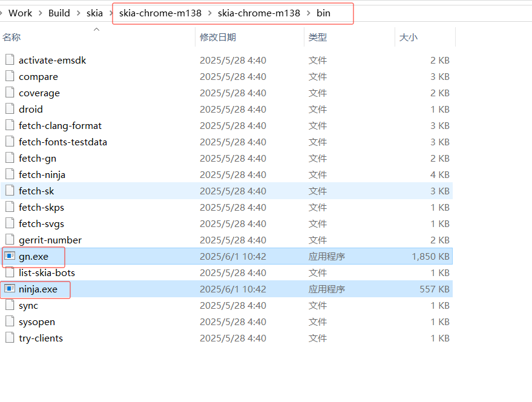Click the 557 KB size of ninja.exe

[x=435, y=289]
